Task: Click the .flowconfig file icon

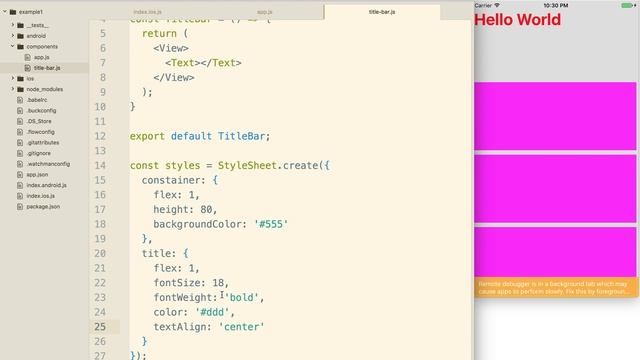Action: click(x=20, y=132)
